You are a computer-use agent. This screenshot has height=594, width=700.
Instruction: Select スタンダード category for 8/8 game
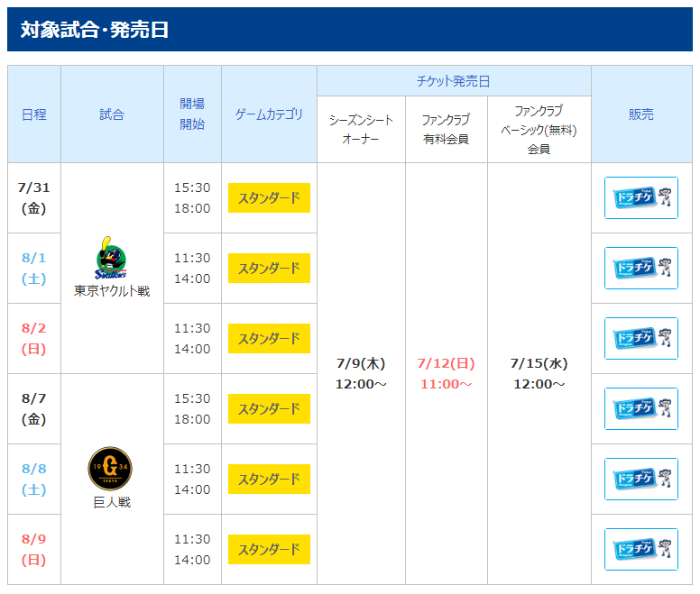pyautogui.click(x=269, y=479)
